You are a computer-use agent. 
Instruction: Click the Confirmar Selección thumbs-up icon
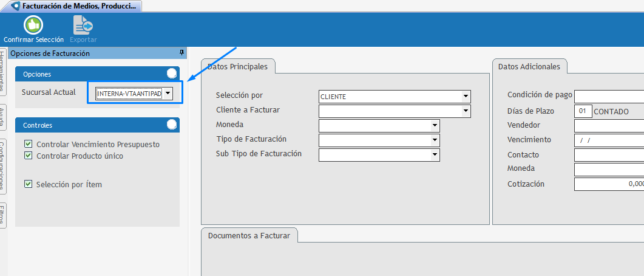[x=33, y=24]
